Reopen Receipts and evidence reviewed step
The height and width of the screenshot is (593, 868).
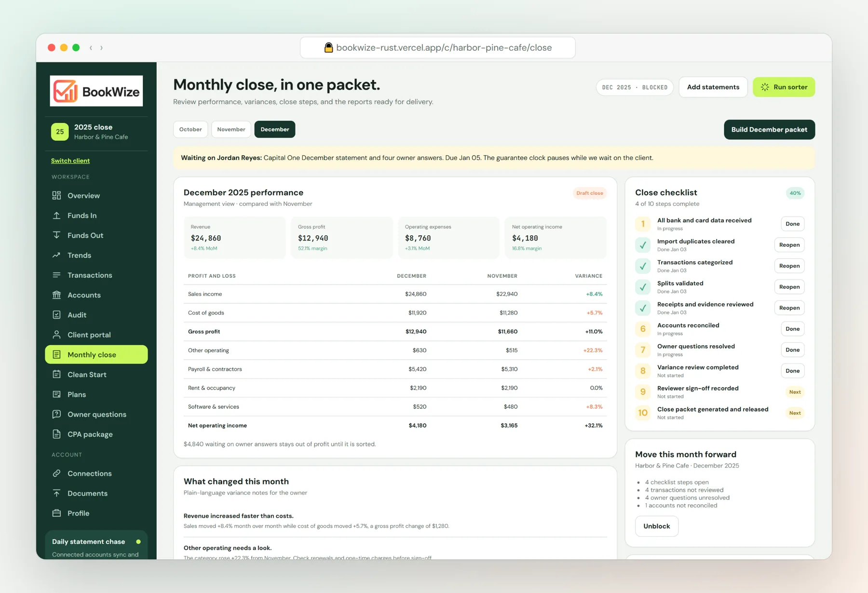point(789,308)
